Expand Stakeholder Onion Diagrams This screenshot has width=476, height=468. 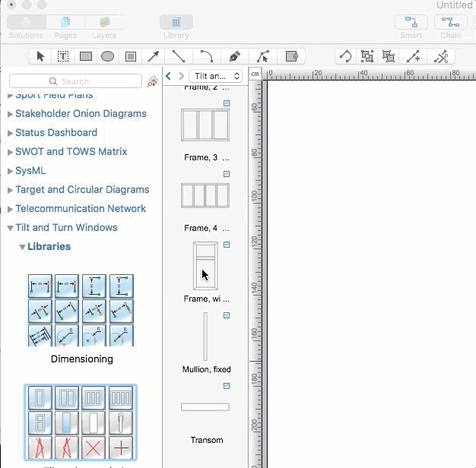click(10, 114)
